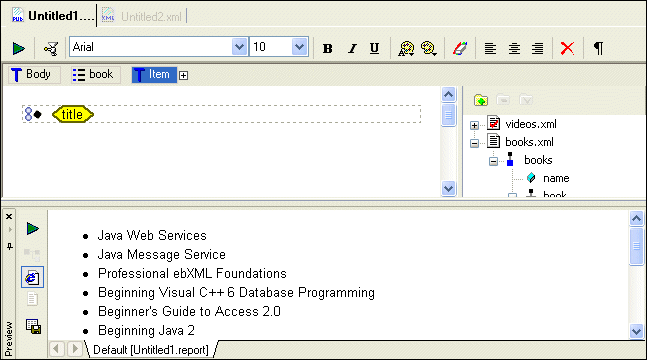Toggle bold formatting
The width and height of the screenshot is (647, 360).
point(328,49)
